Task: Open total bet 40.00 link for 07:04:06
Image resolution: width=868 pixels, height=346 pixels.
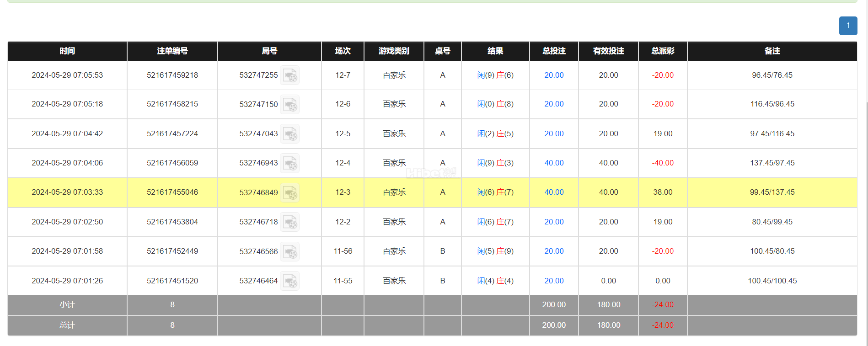Action: (x=554, y=163)
